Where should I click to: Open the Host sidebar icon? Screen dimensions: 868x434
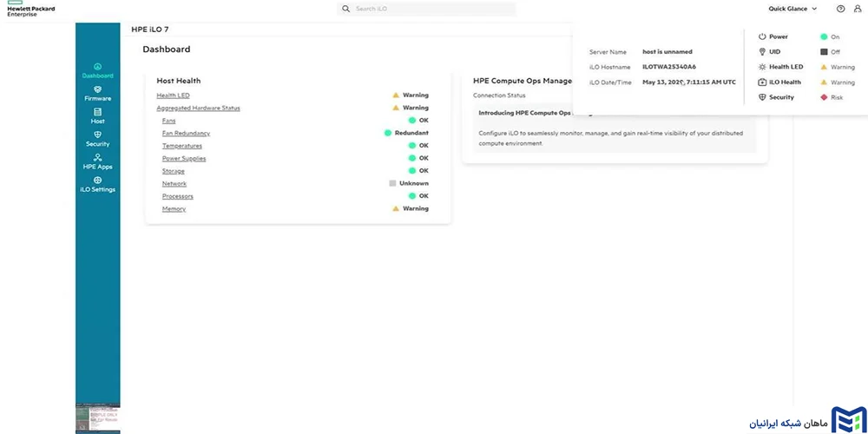97,112
